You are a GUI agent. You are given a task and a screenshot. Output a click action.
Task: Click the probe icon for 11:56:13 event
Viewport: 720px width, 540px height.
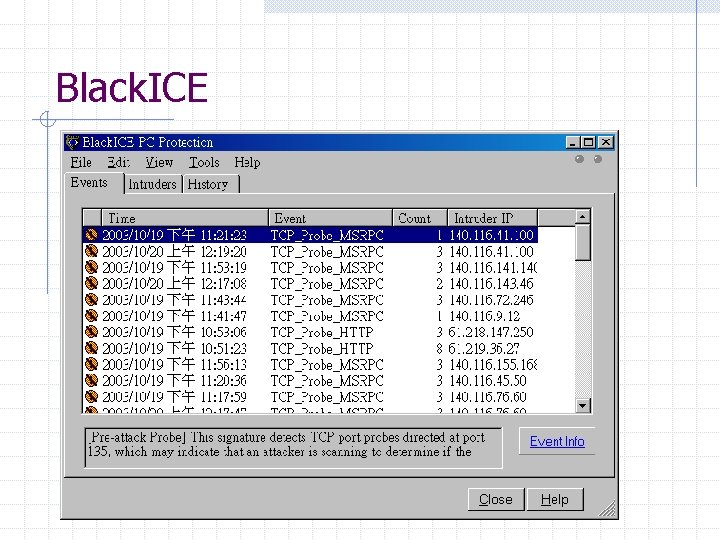click(x=91, y=364)
